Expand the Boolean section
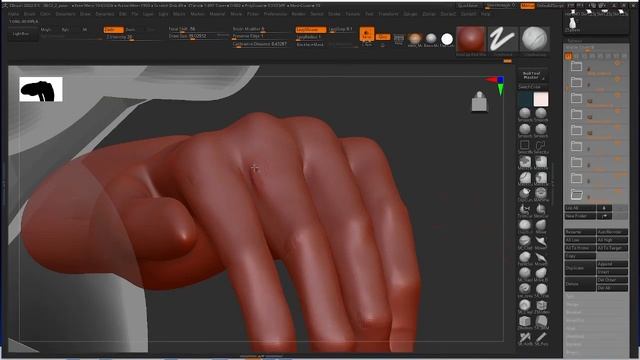Screen dimensions: 640x360 tap(573, 312)
